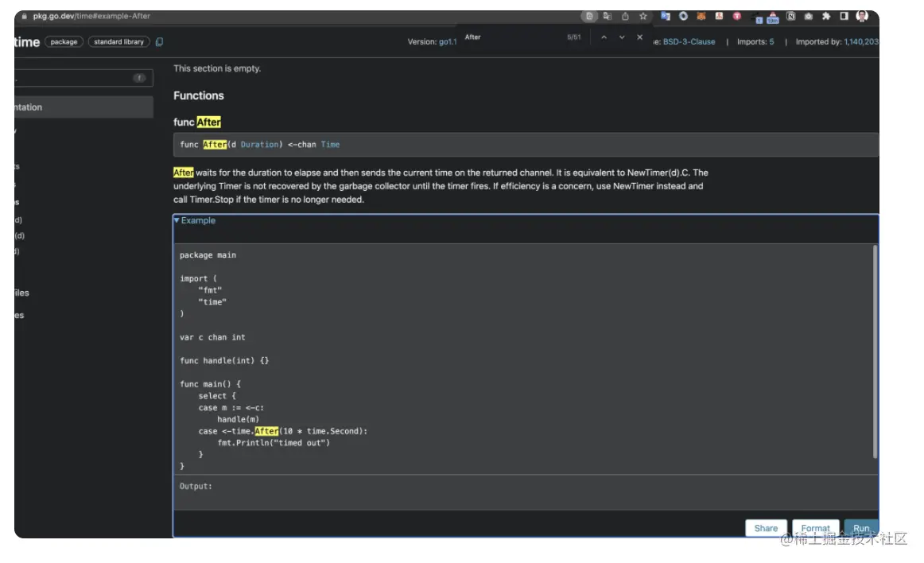924x563 pixels.
Task: Copy import path with the clipboard icon
Action: [159, 42]
